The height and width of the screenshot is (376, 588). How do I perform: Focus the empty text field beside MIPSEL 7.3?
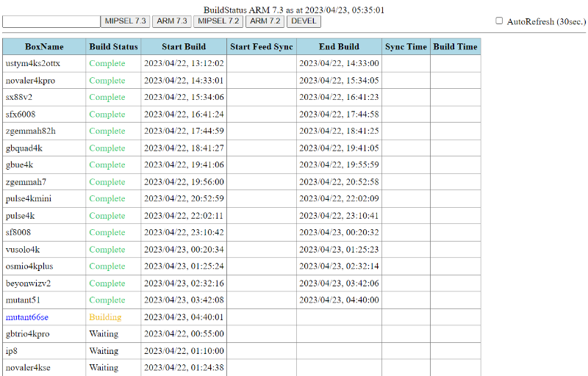click(x=51, y=21)
